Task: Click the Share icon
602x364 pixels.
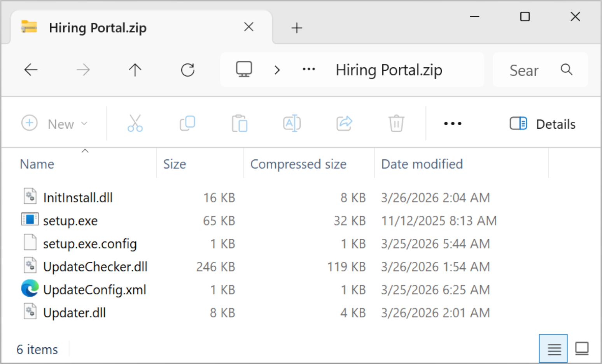Action: coord(344,123)
